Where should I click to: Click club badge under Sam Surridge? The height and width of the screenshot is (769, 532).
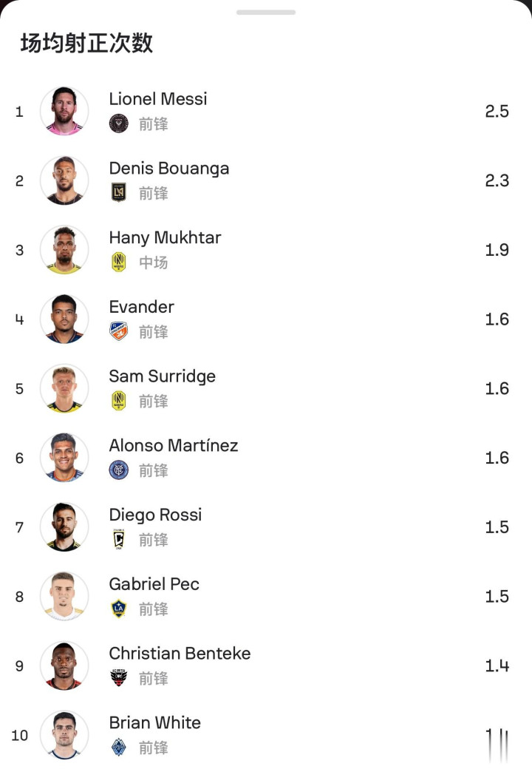point(118,401)
